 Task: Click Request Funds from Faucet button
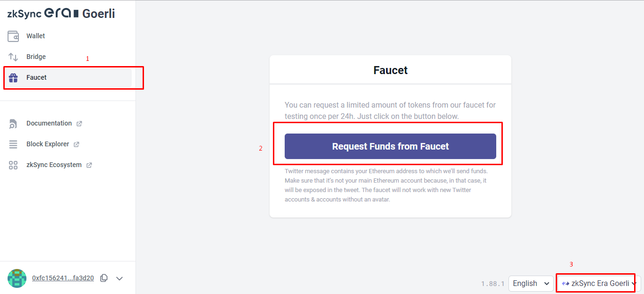point(390,146)
